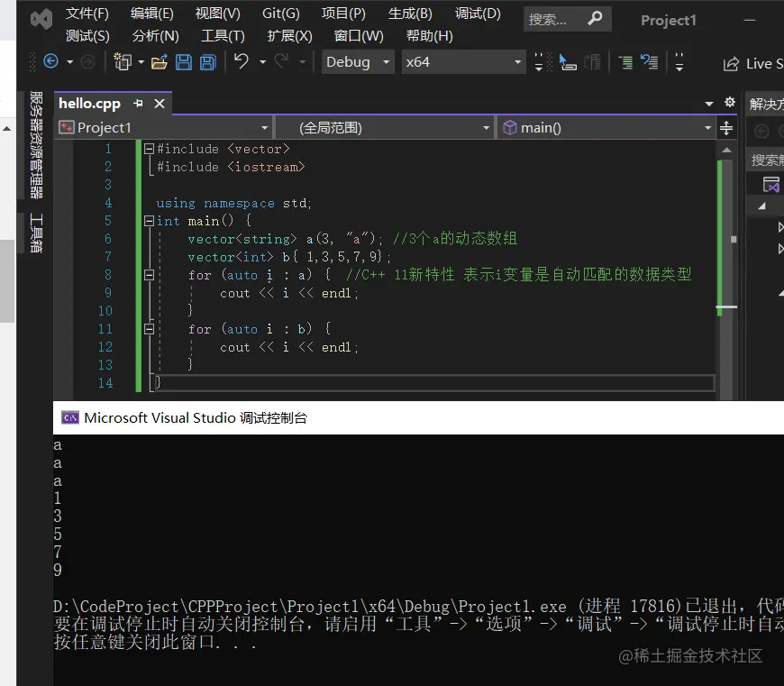Viewport: 784px width, 686px height.
Task: Open the New Project dropdown arrow
Action: tap(141, 62)
